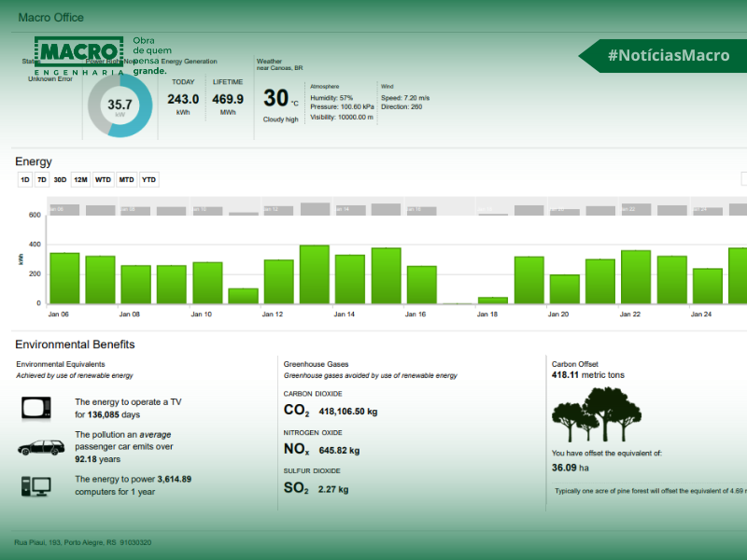Click the Macro Engenharia logo
This screenshot has height=560, width=747.
[78, 55]
